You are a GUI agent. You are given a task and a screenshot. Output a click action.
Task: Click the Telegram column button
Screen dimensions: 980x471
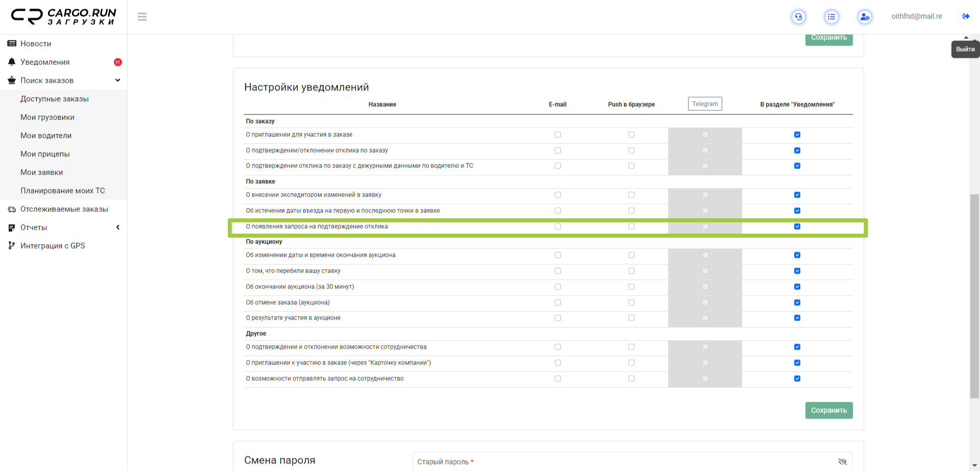pos(705,104)
